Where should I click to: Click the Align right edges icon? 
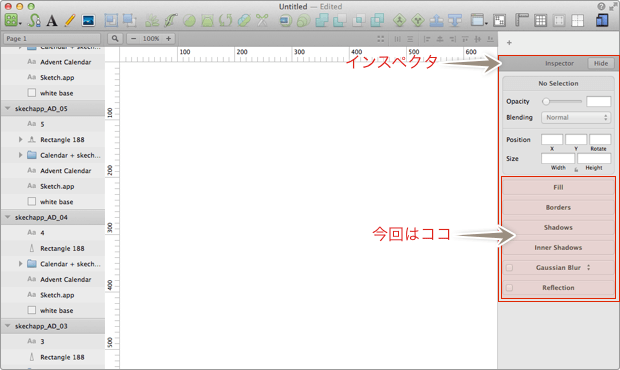[x=453, y=39]
